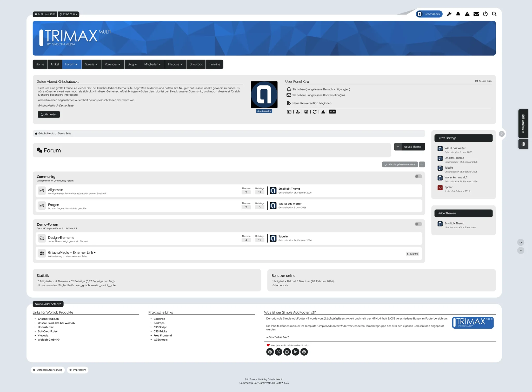
Task: Toggle the Community category collapse switch
Action: (x=418, y=176)
